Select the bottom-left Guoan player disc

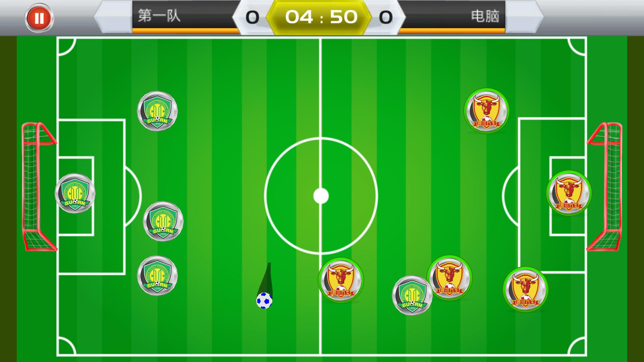[x=157, y=276]
